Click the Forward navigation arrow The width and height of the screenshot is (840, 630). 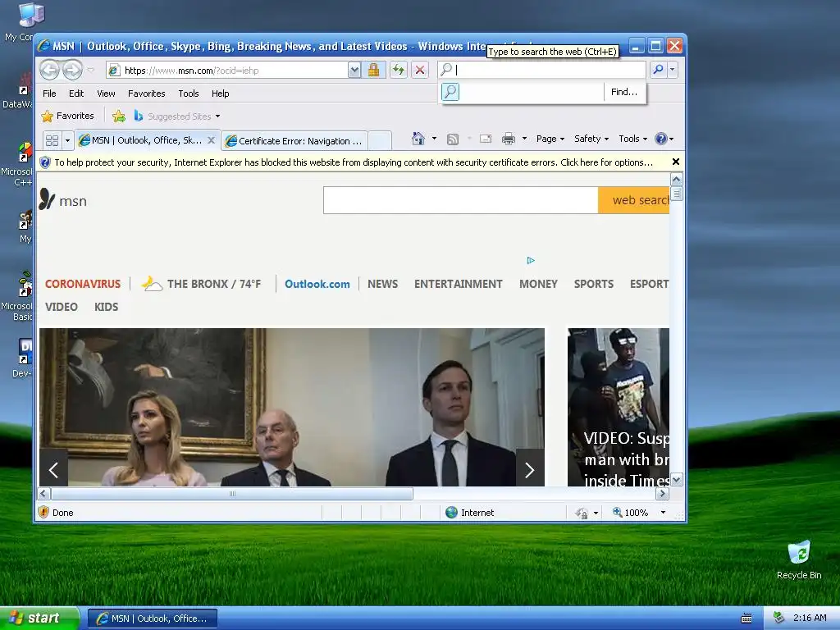72,70
